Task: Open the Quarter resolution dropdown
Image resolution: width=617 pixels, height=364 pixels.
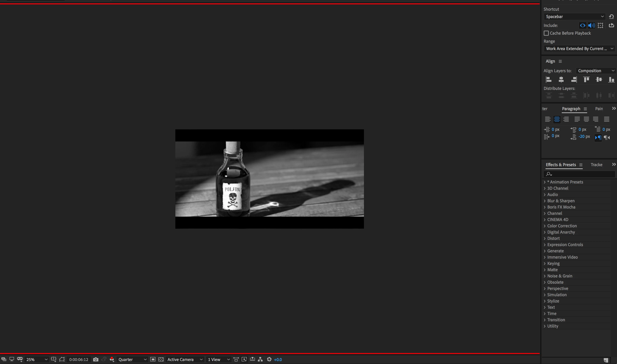Action: coord(132,359)
